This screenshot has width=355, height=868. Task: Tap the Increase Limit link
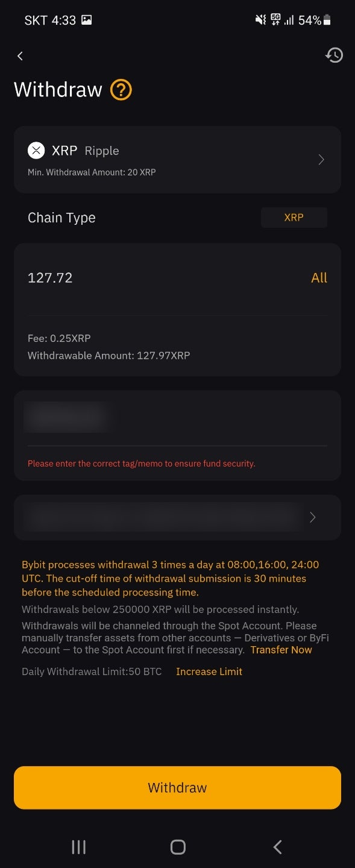point(209,671)
